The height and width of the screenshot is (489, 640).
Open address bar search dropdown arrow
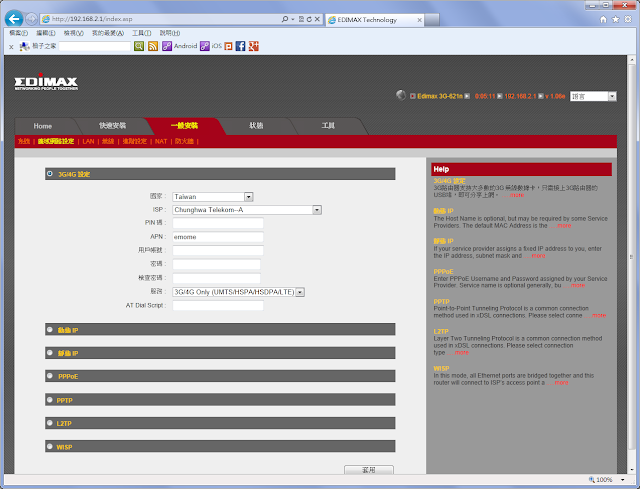[x=293, y=19]
